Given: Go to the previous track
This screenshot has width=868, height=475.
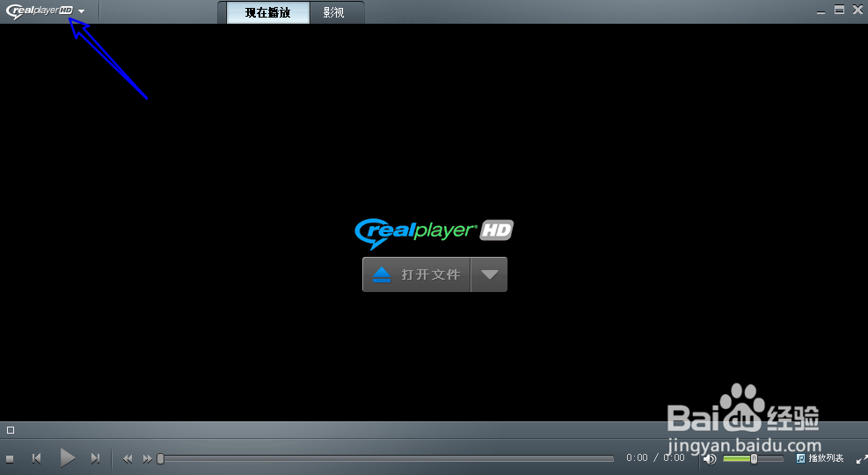Looking at the screenshot, I should (37, 458).
